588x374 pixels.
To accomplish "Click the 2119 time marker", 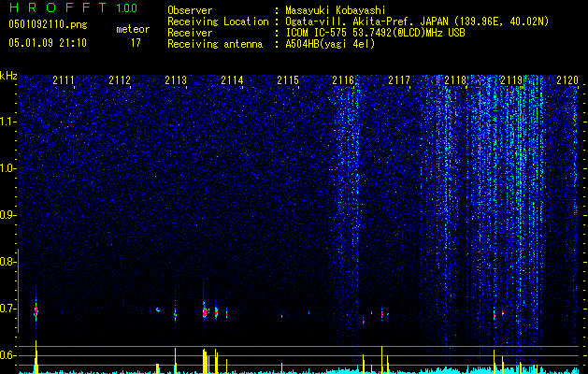I will (x=511, y=80).
